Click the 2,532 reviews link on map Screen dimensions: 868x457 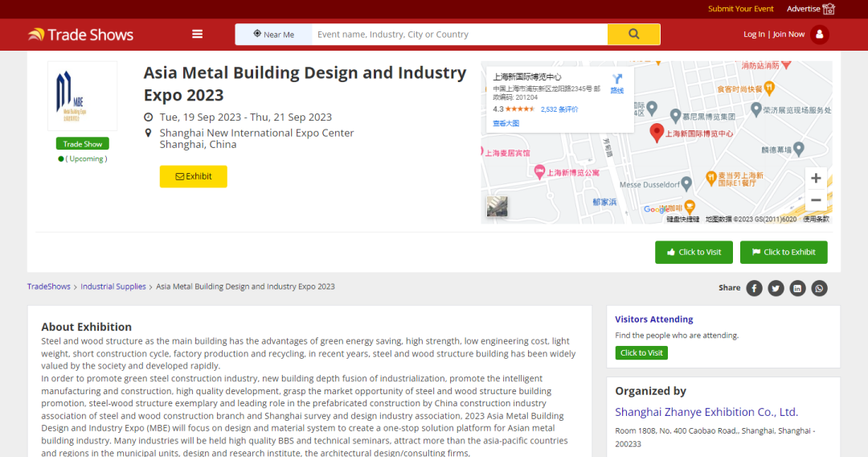coord(559,109)
